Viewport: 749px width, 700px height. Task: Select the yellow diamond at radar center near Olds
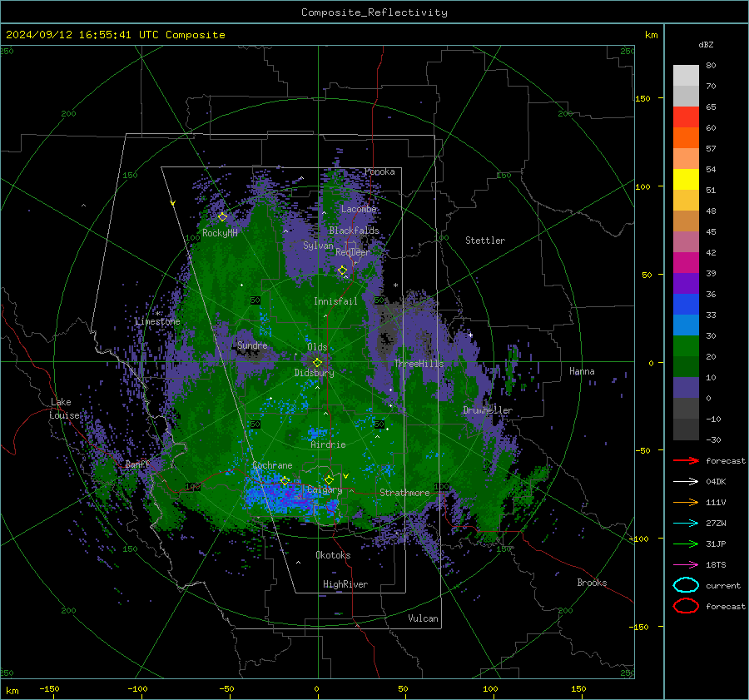point(318,363)
